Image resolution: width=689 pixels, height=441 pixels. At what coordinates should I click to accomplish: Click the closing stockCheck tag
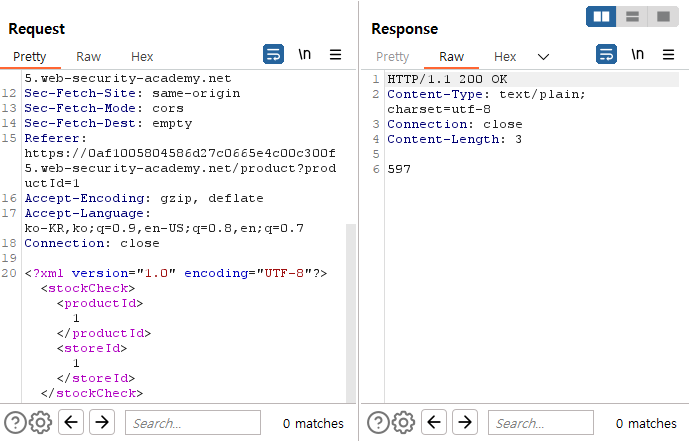[x=92, y=393]
